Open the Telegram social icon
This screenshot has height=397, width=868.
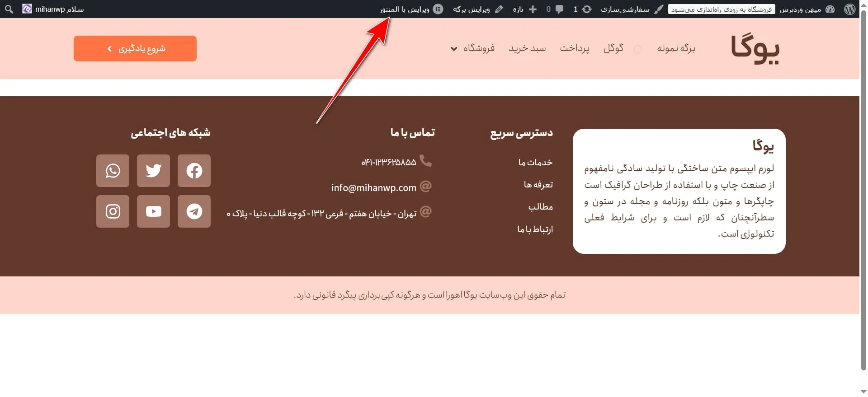click(194, 211)
